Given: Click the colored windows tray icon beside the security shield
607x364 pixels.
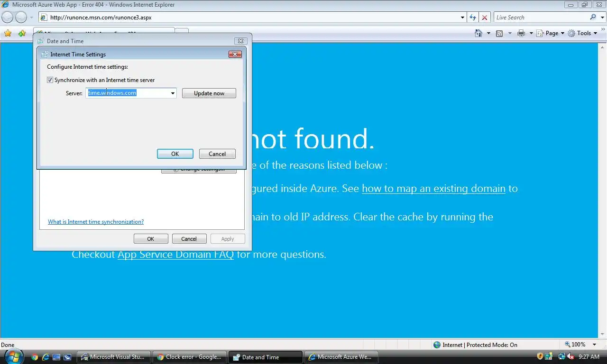Looking at the screenshot, I should [549, 356].
